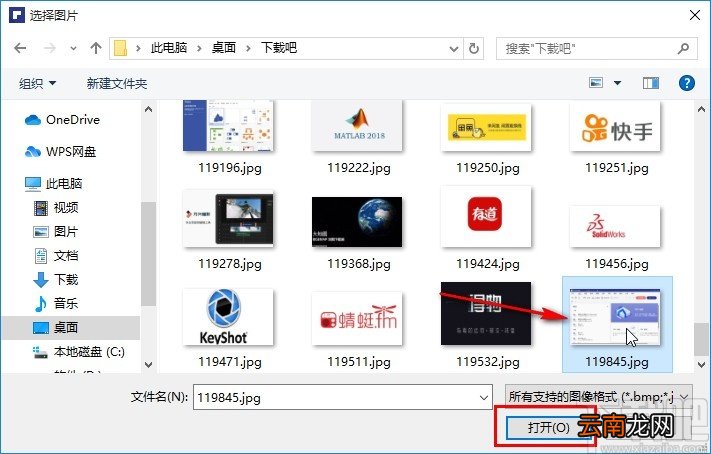This screenshot has width=711, height=454.
Task: Click 新建文件夹 button
Action: [x=117, y=83]
